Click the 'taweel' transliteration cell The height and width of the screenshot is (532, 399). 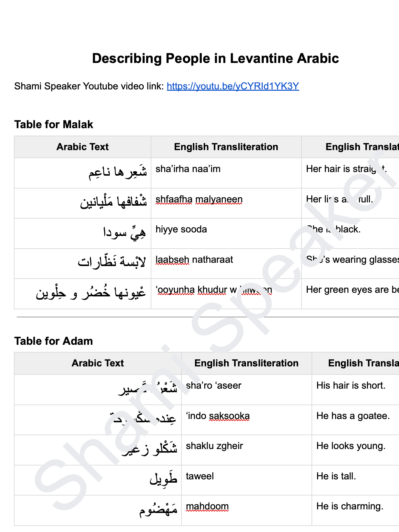click(x=200, y=476)
